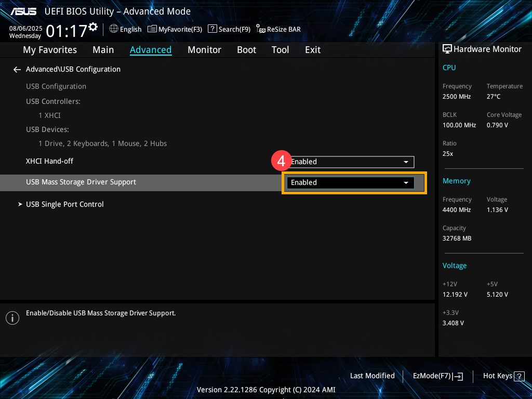Click the version copyright text
The height and width of the screenshot is (399, 532).
click(266, 390)
